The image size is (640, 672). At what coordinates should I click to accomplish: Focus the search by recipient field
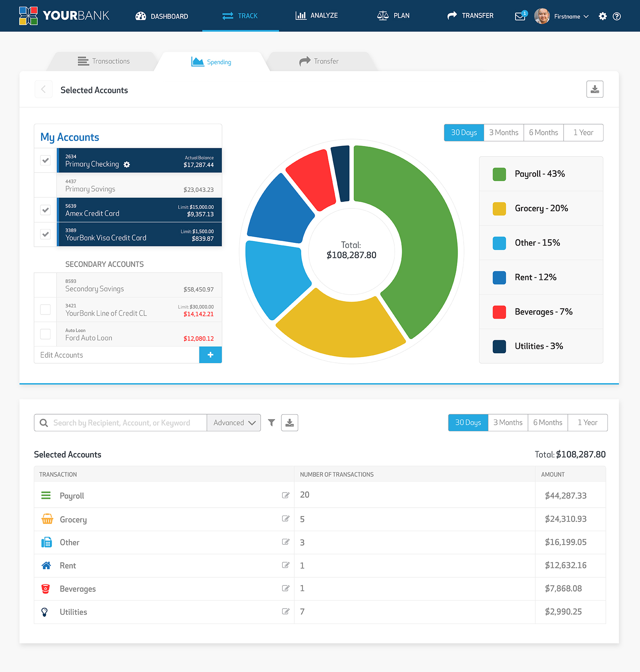point(121,423)
